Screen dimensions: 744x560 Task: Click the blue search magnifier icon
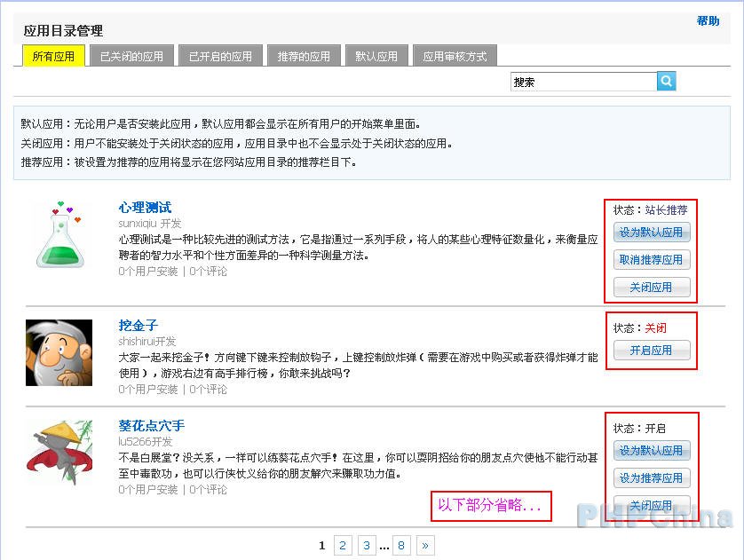pos(666,81)
